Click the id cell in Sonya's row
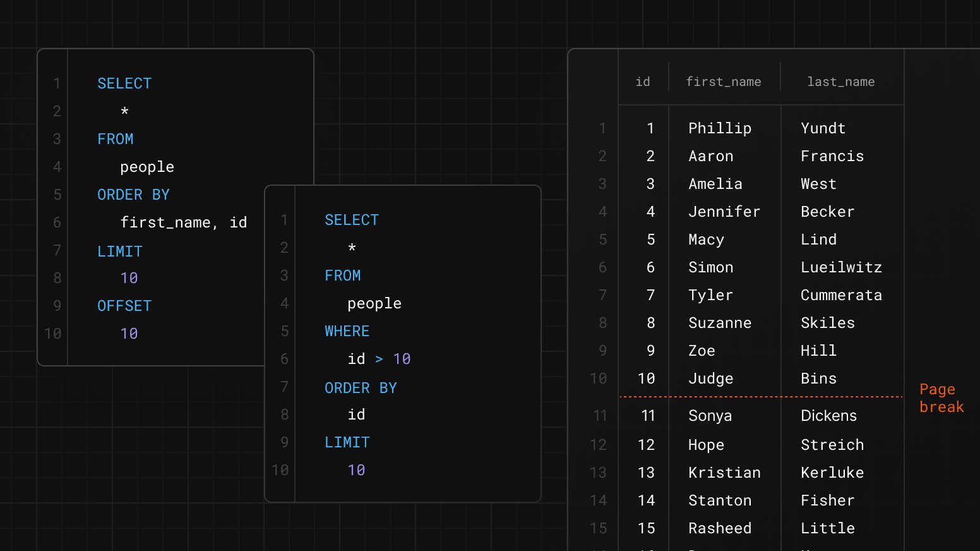 pos(648,416)
